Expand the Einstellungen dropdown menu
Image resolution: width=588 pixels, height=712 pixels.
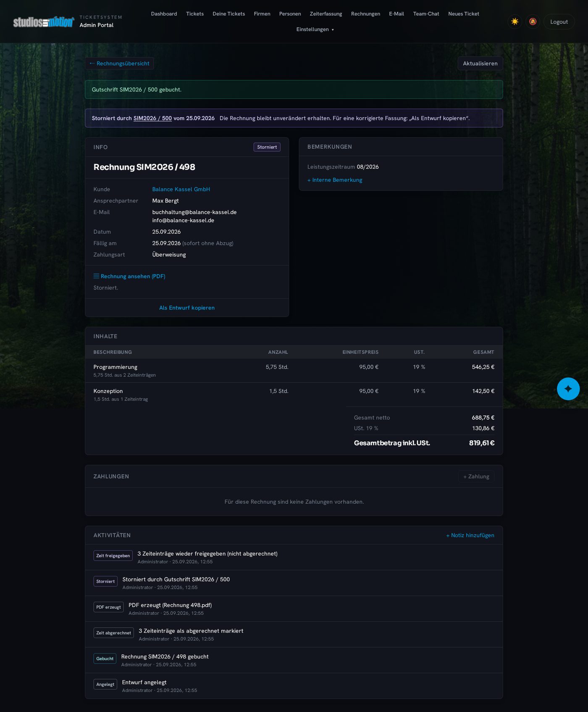[315, 29]
